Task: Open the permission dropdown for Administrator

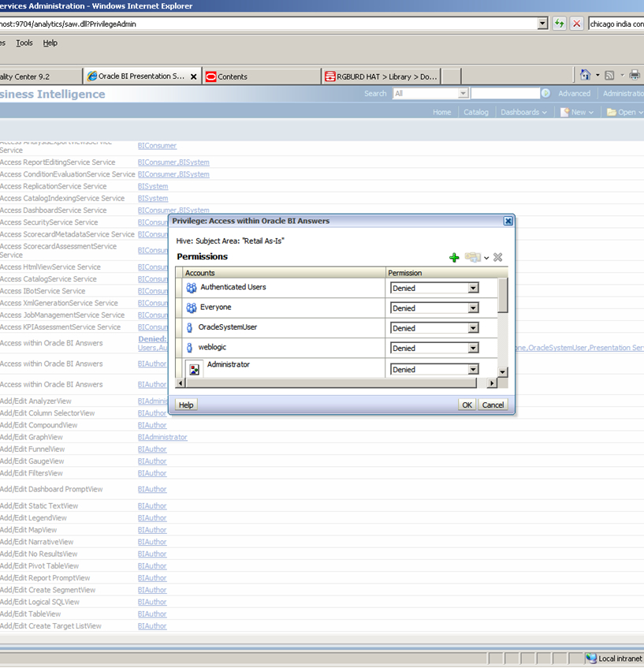Action: pyautogui.click(x=473, y=369)
